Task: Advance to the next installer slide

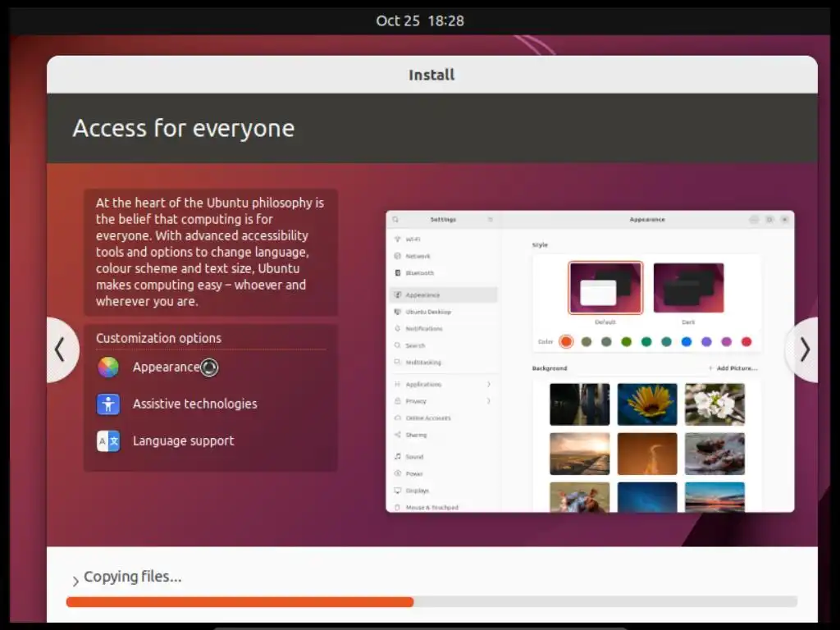Action: (802, 349)
